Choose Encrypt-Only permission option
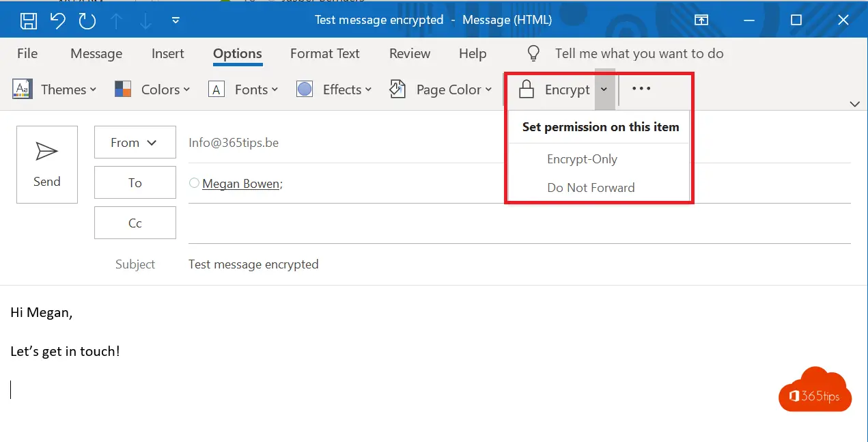Screen dimensions: 868x442 [582, 159]
